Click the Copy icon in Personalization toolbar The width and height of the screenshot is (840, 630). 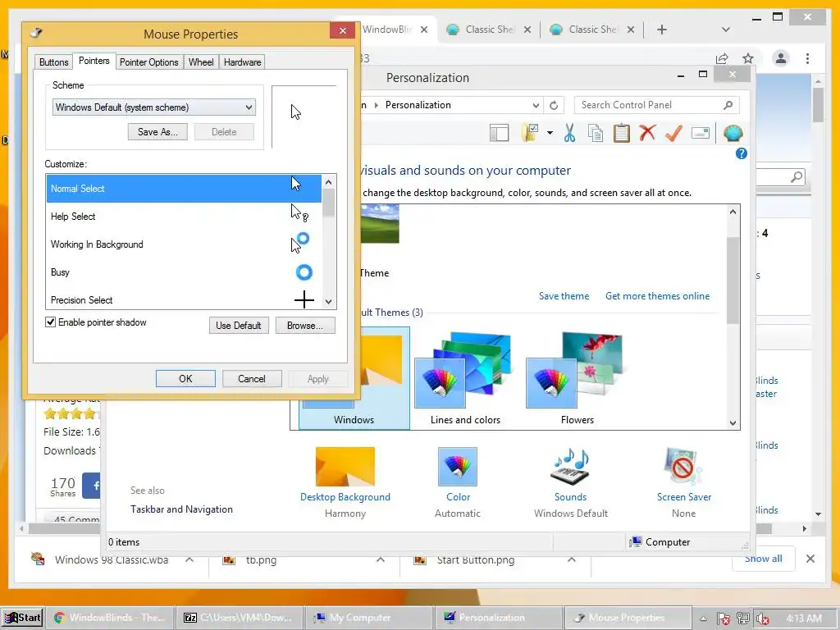pyautogui.click(x=596, y=132)
